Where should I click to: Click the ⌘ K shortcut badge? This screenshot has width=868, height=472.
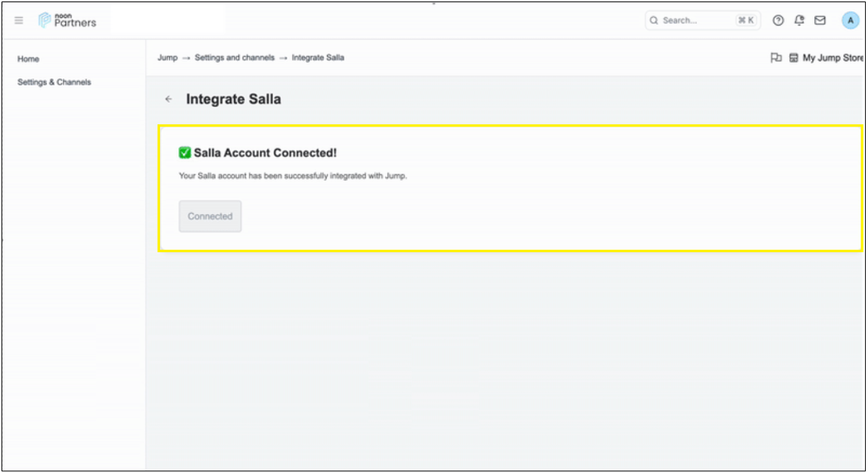tap(745, 20)
